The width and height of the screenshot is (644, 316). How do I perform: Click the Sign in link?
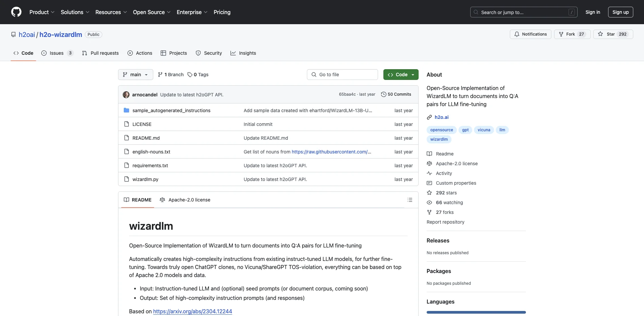(x=593, y=12)
